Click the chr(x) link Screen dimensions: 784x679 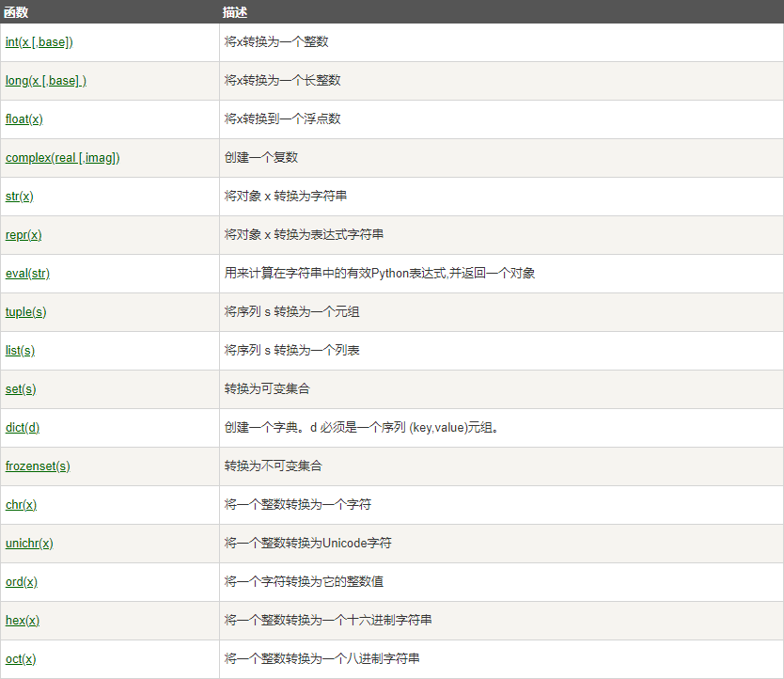[21, 504]
